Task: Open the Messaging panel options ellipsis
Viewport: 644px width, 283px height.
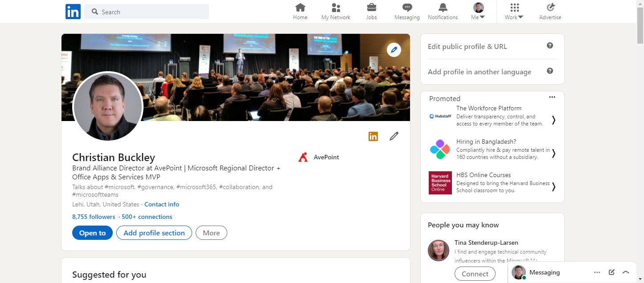Action: (597, 272)
